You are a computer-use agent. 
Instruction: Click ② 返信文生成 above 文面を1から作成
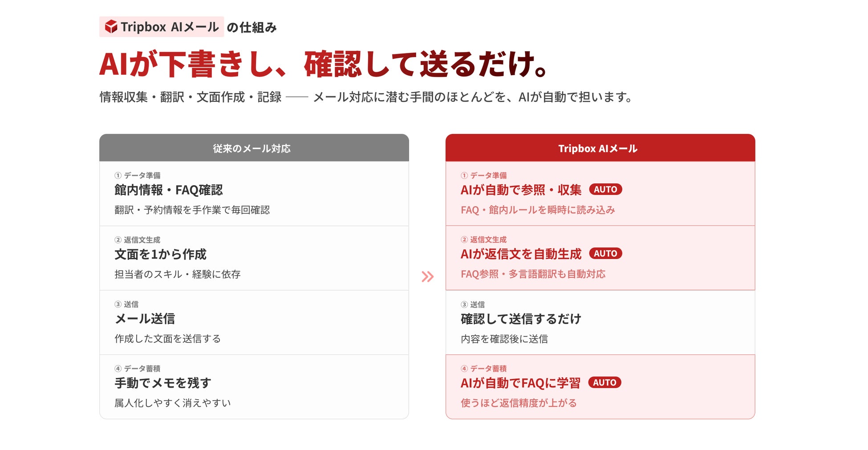coord(137,240)
